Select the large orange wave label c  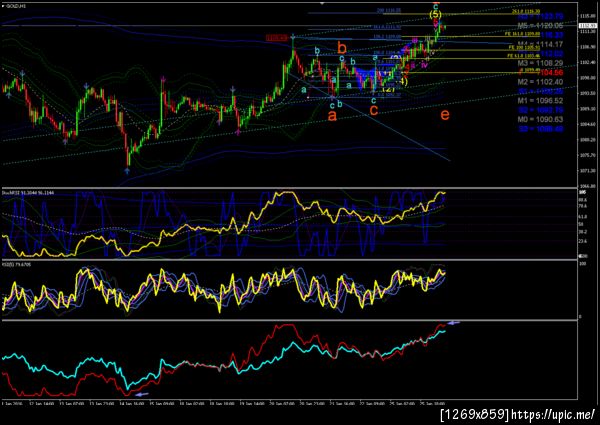[374, 110]
